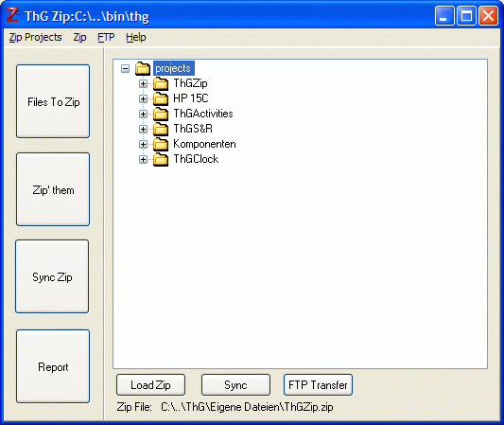Screen dimensions: 504x425
Task: Click the ThGZip folder icon
Action: coord(161,83)
